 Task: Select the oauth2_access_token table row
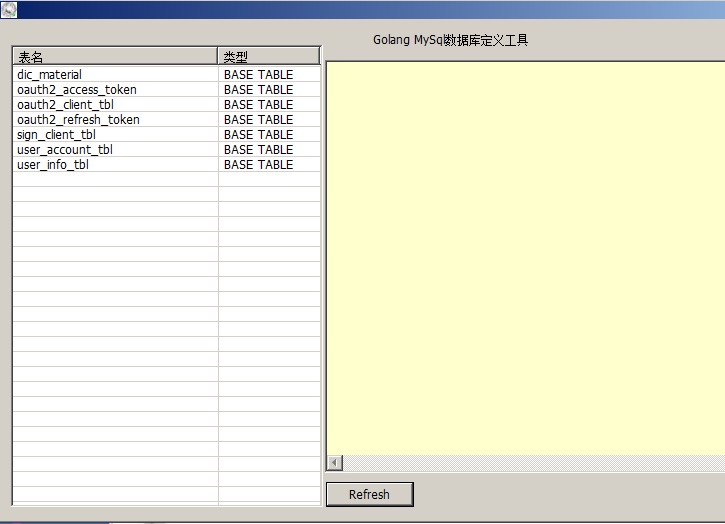pos(77,90)
